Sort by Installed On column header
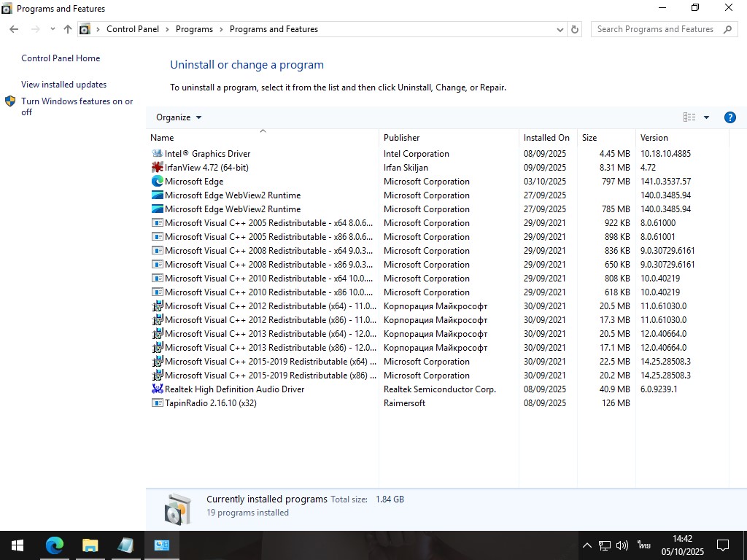This screenshot has width=747, height=560. point(548,137)
